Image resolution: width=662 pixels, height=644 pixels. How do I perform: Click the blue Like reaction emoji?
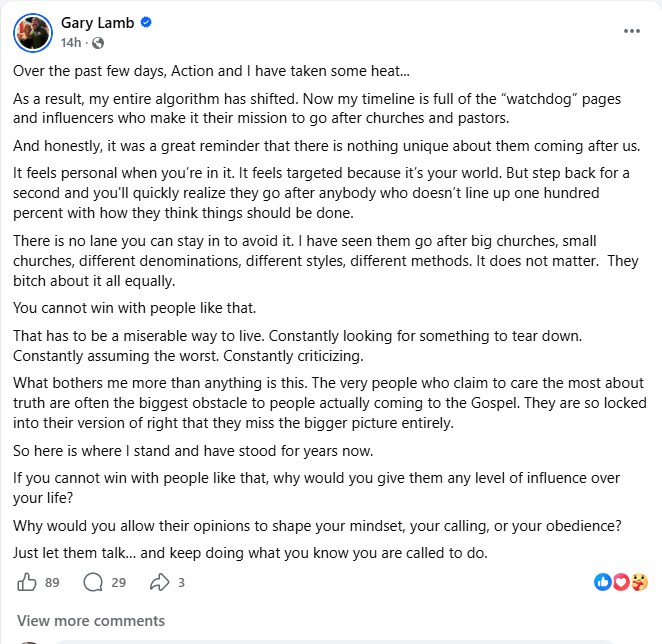602,582
